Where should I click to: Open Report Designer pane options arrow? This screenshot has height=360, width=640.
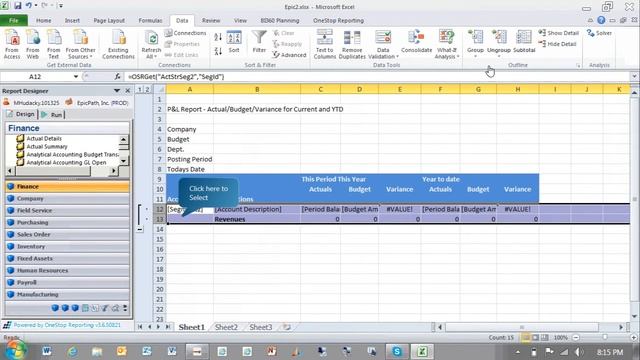click(x=117, y=91)
